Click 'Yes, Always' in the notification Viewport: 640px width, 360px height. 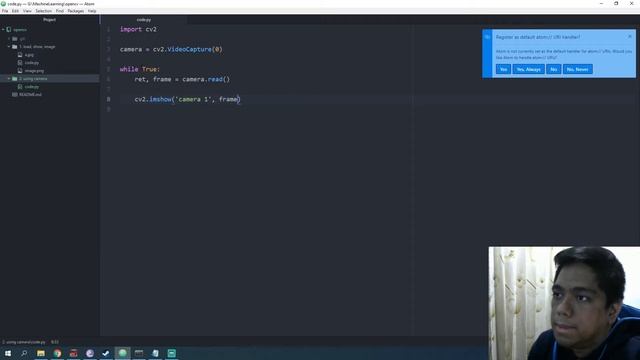[x=529, y=69]
